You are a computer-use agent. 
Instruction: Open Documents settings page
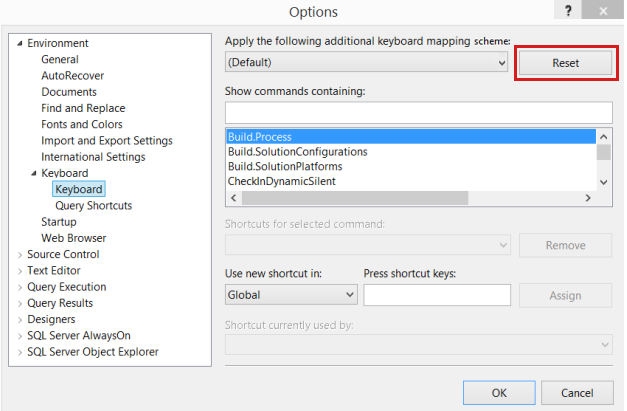point(69,92)
